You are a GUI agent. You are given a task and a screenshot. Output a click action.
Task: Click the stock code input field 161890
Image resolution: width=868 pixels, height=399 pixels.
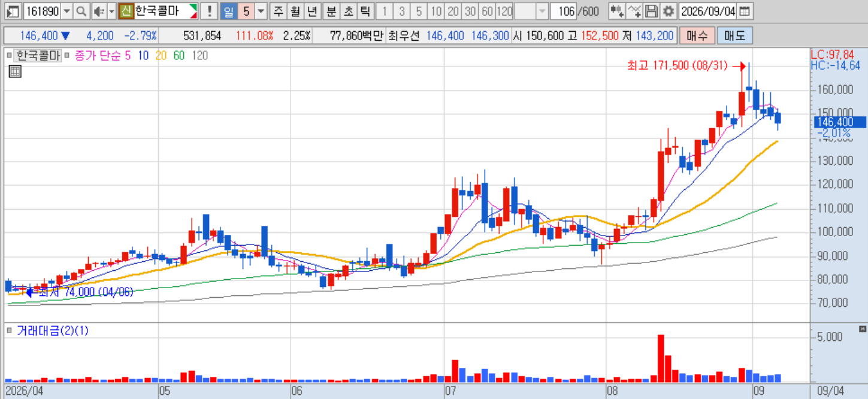click(43, 11)
